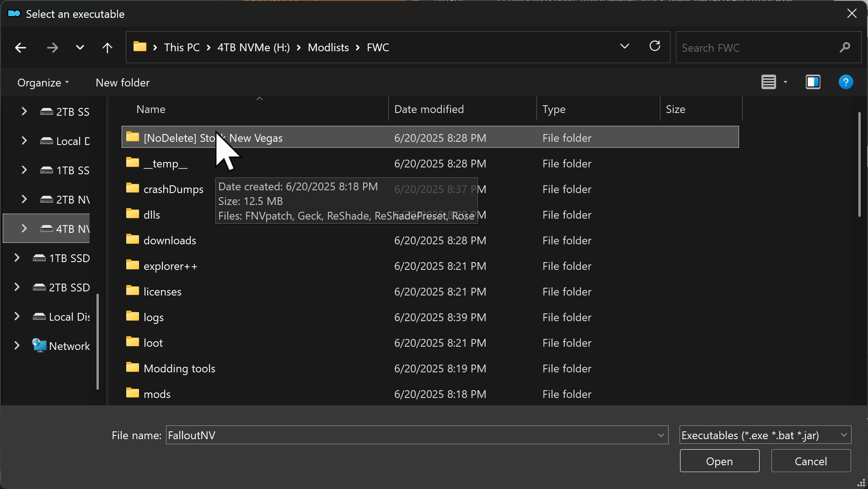Open the view options dropdown arrow
Image resolution: width=868 pixels, height=489 pixels.
point(786,82)
